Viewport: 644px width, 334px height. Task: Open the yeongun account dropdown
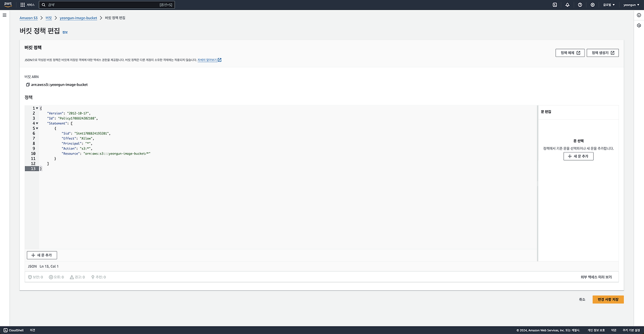click(631, 5)
